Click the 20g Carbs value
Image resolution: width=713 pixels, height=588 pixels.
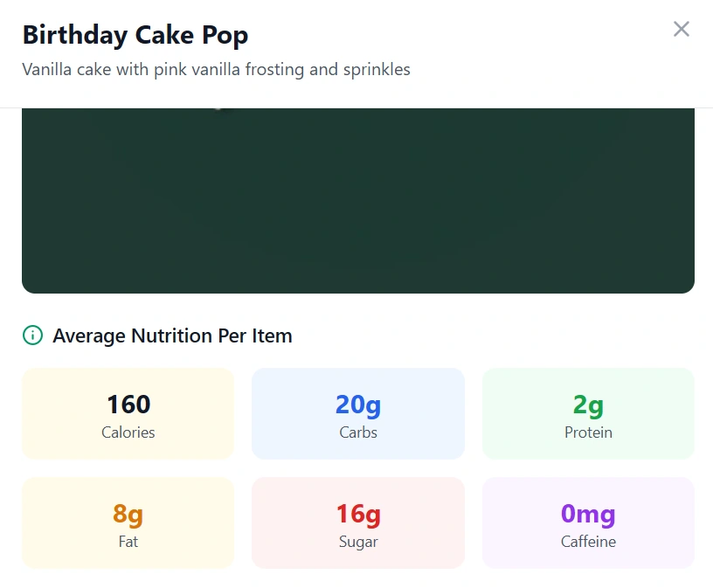(x=357, y=404)
